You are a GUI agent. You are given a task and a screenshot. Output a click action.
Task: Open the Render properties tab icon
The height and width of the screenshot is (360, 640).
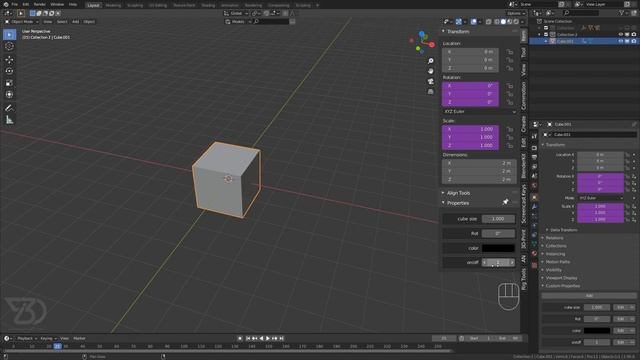tap(534, 147)
